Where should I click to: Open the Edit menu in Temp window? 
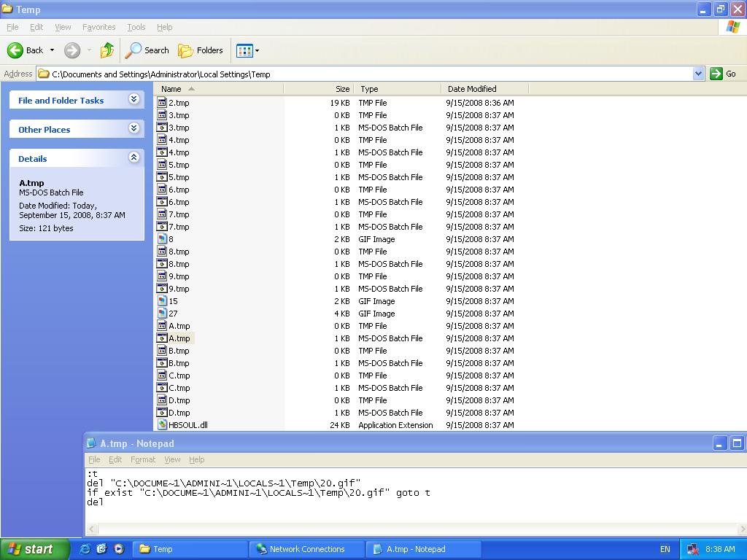tap(36, 27)
